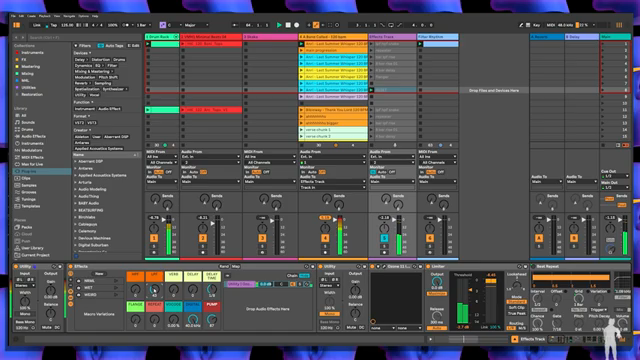Toggle the Key map mode switch

[x=536, y=25]
